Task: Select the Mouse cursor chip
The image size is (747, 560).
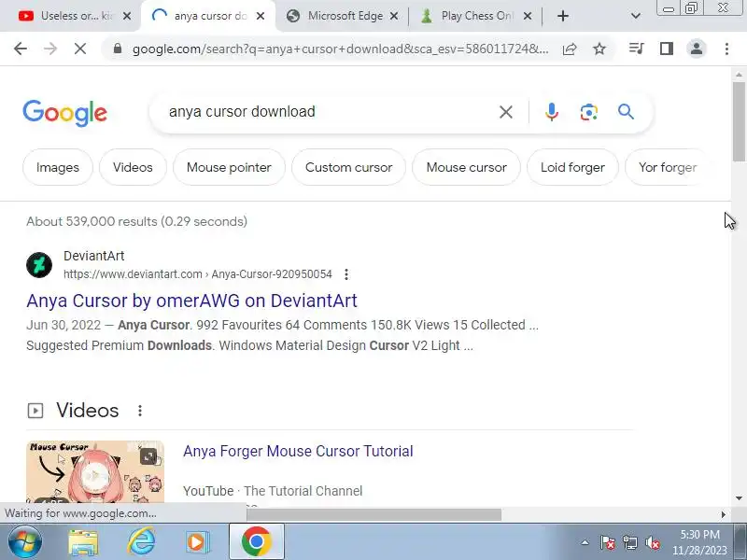Action: (x=466, y=167)
